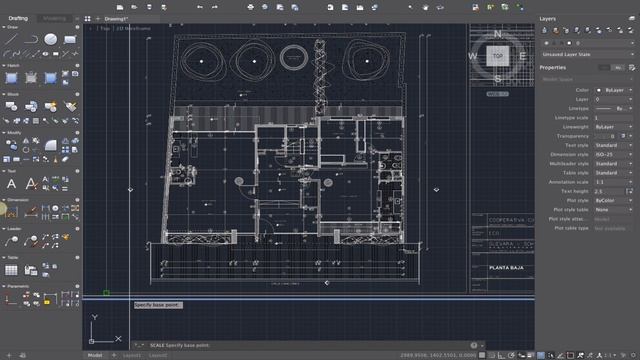Select the Drawing1 document tab

(x=116, y=19)
